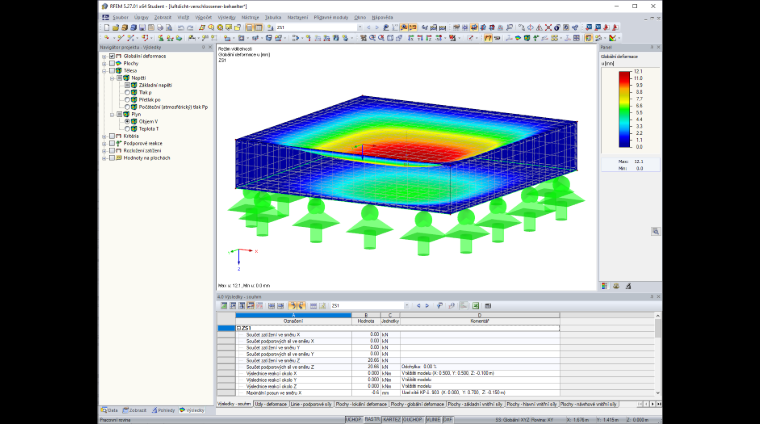The height and width of the screenshot is (424, 760).
Task: Collapse the Plyn tree node
Action: coord(112,114)
